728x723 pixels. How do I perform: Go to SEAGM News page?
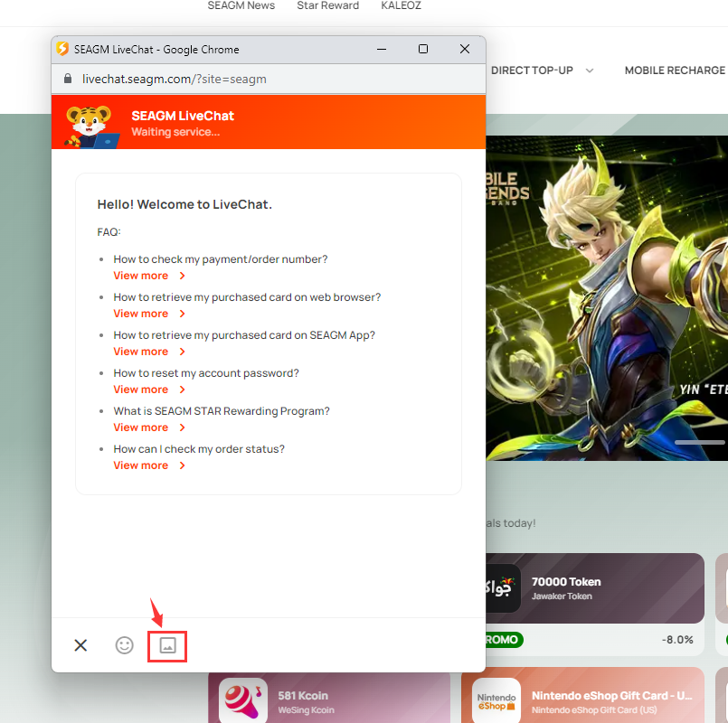click(241, 5)
